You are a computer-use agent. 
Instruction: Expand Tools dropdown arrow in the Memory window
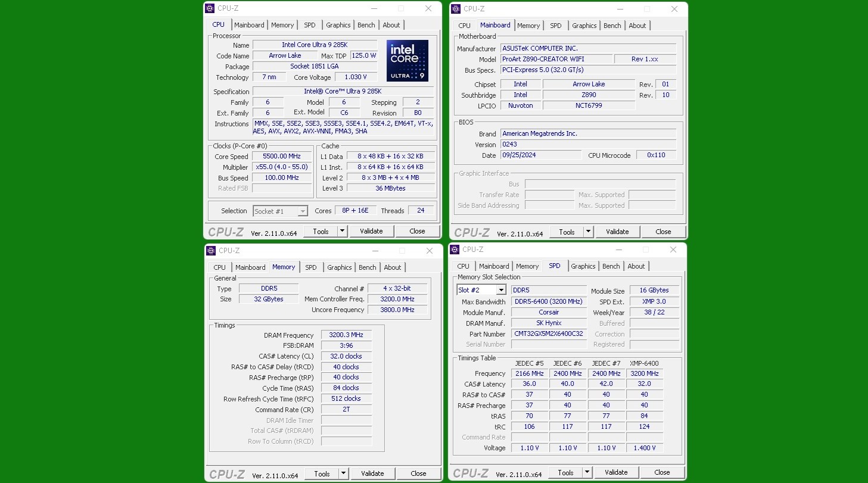343,473
